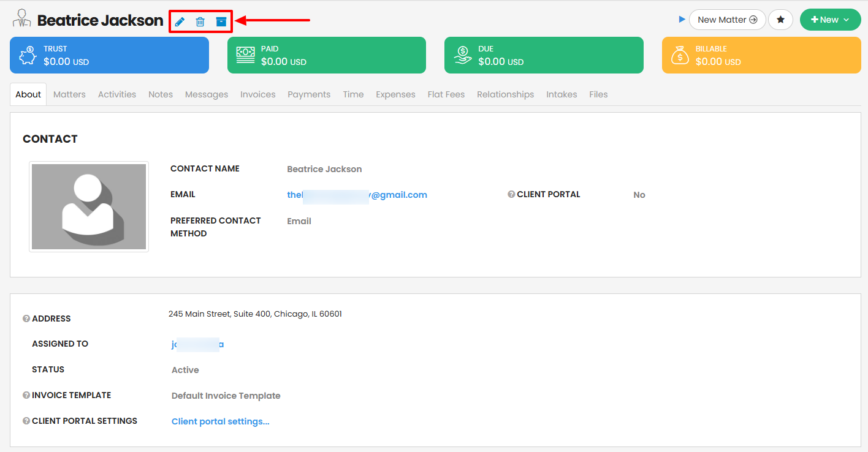The width and height of the screenshot is (868, 452).
Task: Go to the Relationships tab
Action: 505,94
